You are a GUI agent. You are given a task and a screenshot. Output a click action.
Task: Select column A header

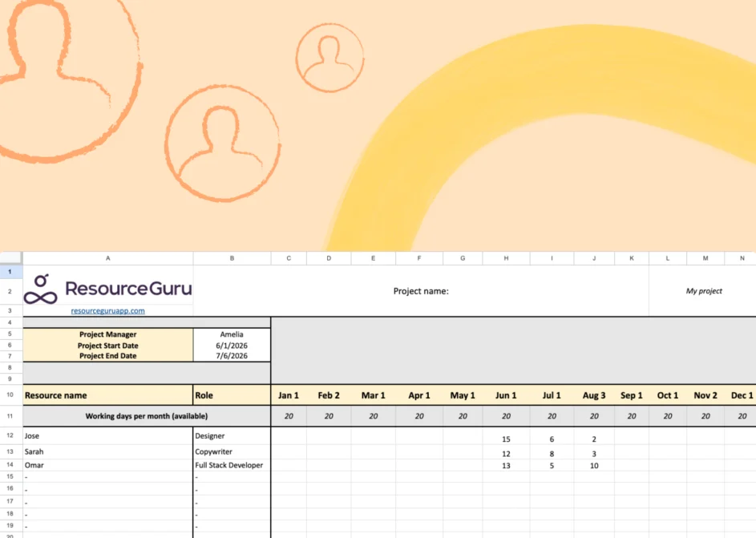tap(108, 258)
